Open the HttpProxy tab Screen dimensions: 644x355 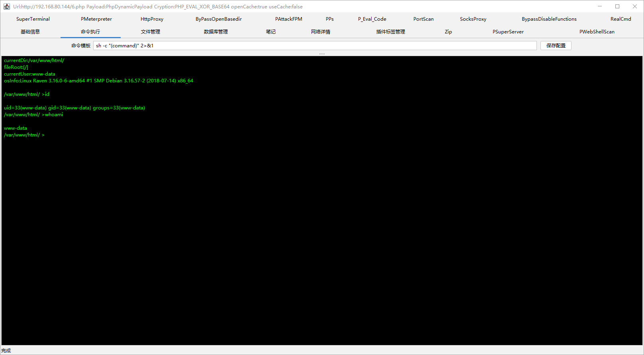coord(152,19)
